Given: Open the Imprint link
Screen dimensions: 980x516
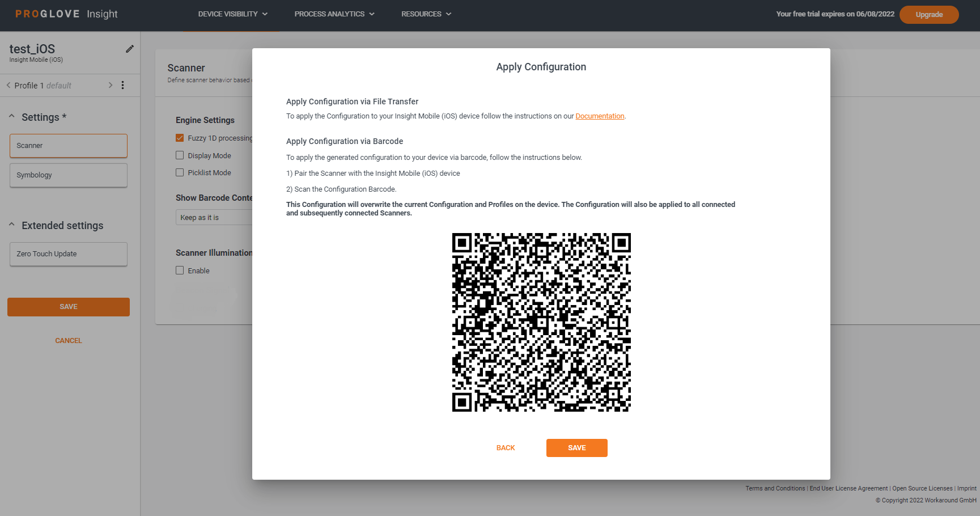Looking at the screenshot, I should pyautogui.click(x=966, y=488).
